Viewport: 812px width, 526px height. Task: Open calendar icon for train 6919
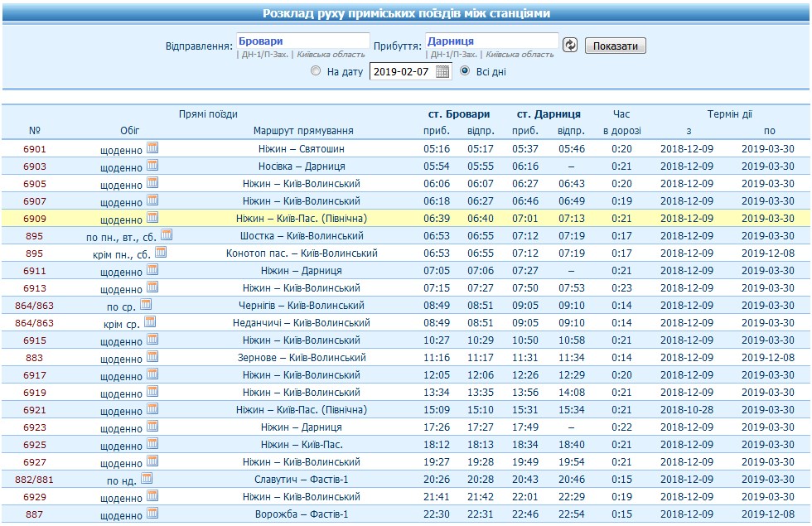click(x=152, y=391)
